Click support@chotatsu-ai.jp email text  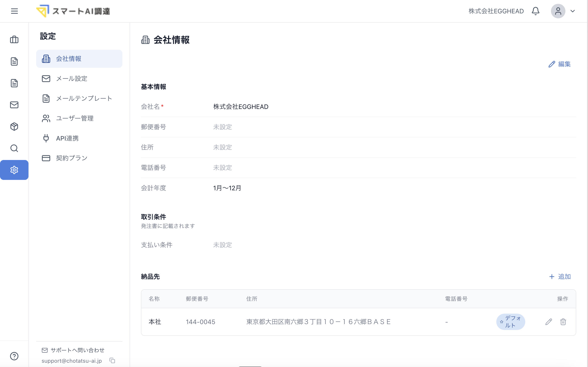tap(72, 361)
